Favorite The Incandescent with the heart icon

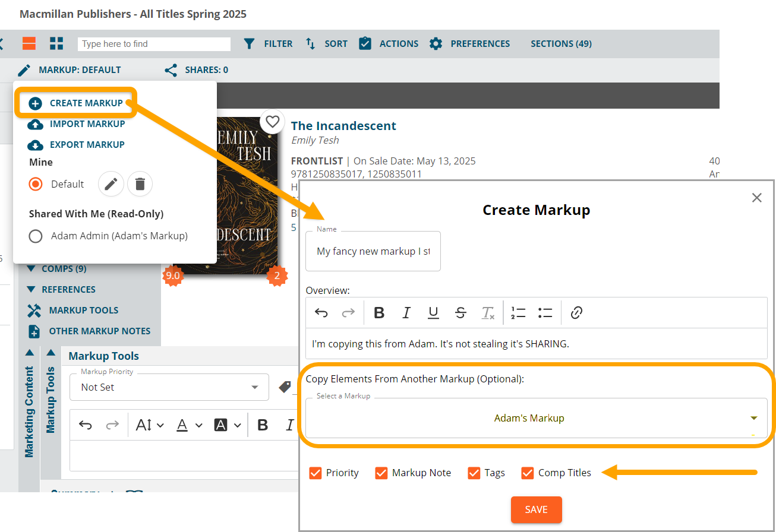(x=272, y=122)
